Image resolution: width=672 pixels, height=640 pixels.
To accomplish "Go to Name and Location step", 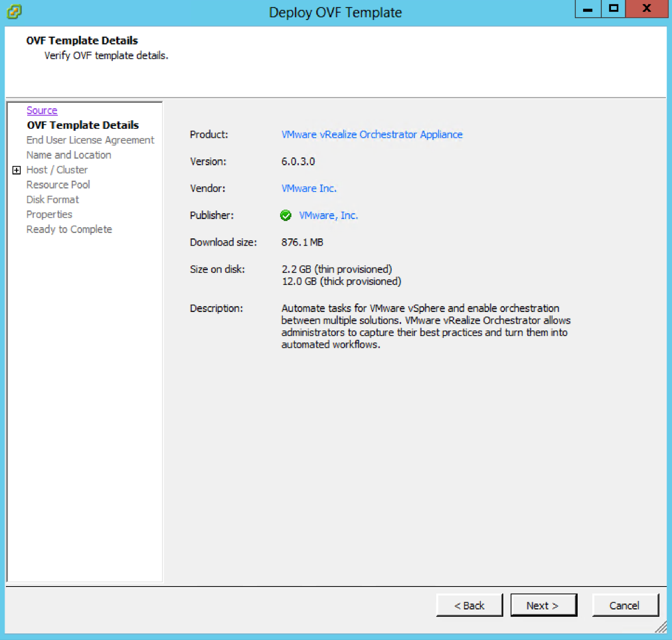I will (x=69, y=155).
